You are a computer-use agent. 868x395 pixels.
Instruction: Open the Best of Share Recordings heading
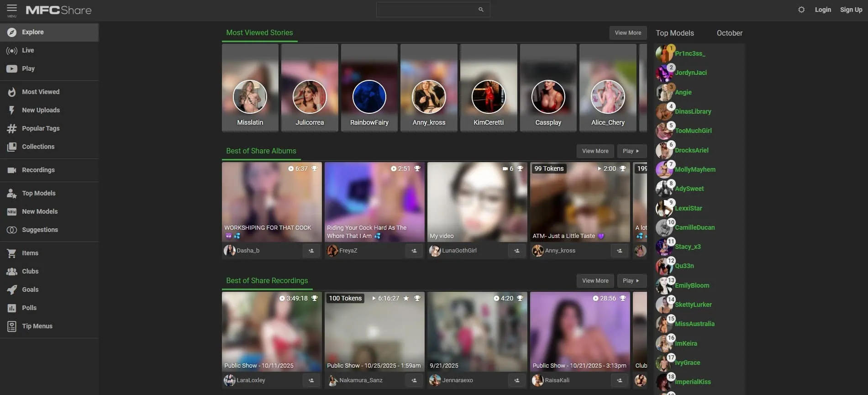point(267,281)
